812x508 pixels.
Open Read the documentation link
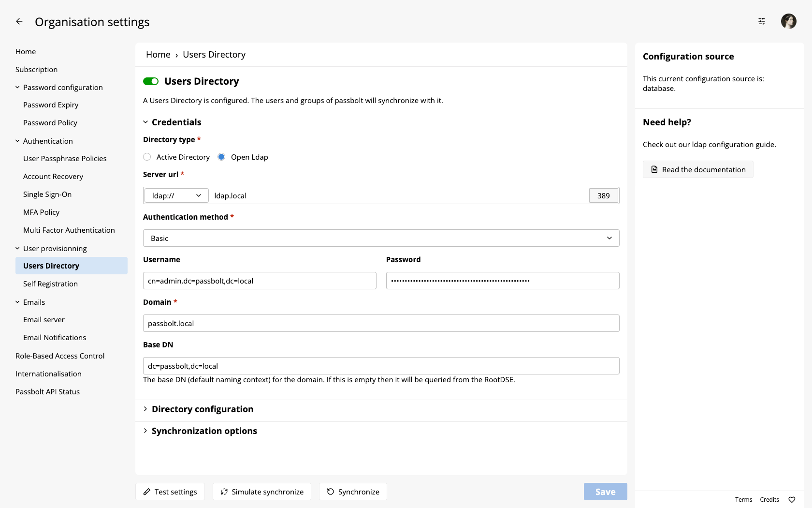[x=698, y=169]
